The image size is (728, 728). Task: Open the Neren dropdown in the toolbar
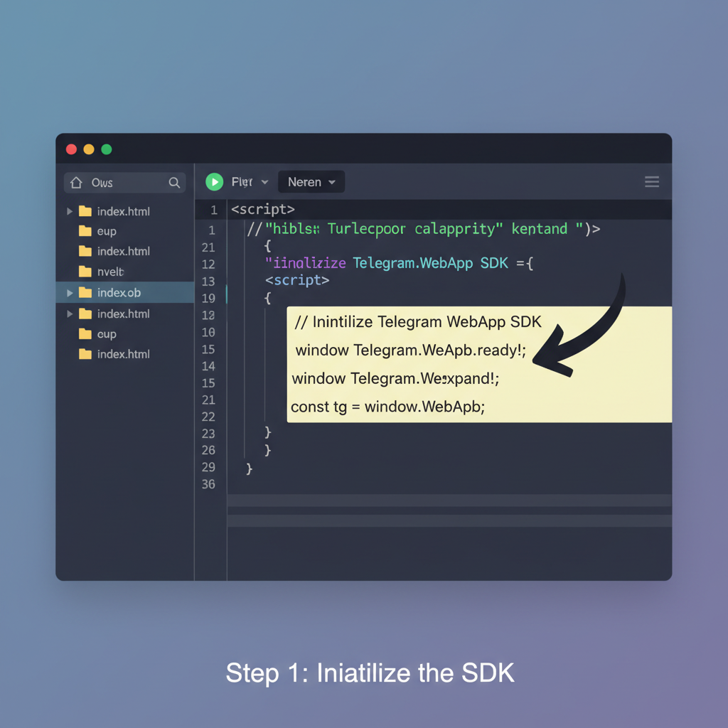point(311,181)
